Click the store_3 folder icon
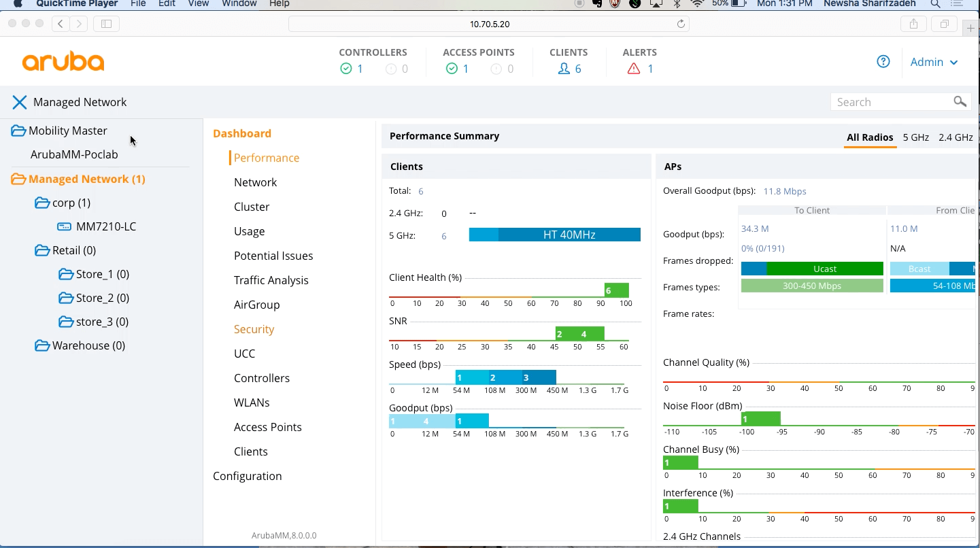Screen dimensions: 980x548 tap(66, 322)
